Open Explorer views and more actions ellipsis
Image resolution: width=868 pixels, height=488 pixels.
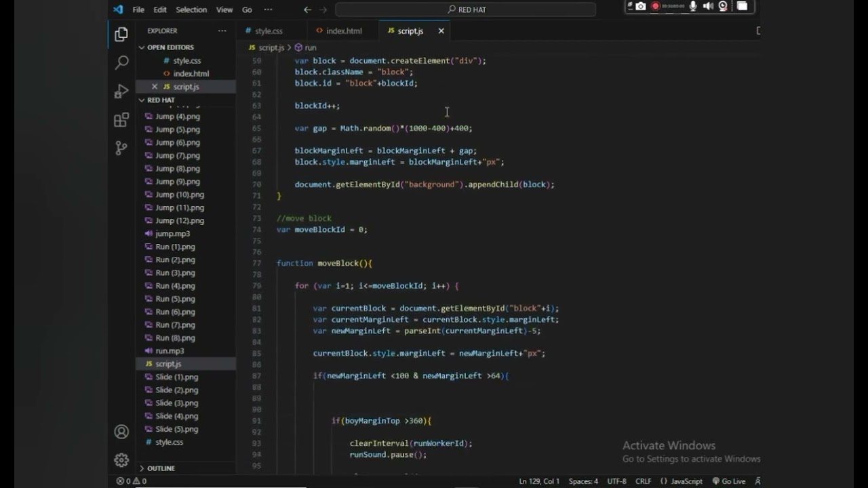(222, 30)
